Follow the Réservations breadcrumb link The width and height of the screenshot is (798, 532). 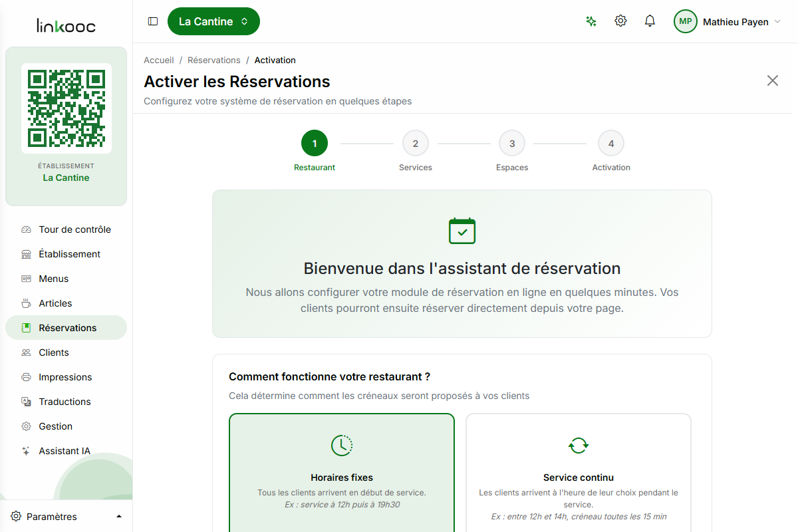(x=214, y=60)
